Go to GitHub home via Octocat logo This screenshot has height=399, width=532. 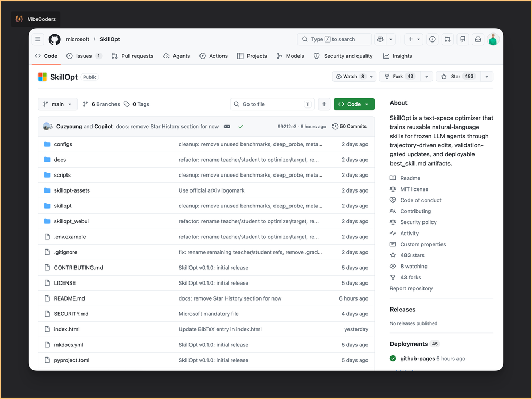pos(55,39)
